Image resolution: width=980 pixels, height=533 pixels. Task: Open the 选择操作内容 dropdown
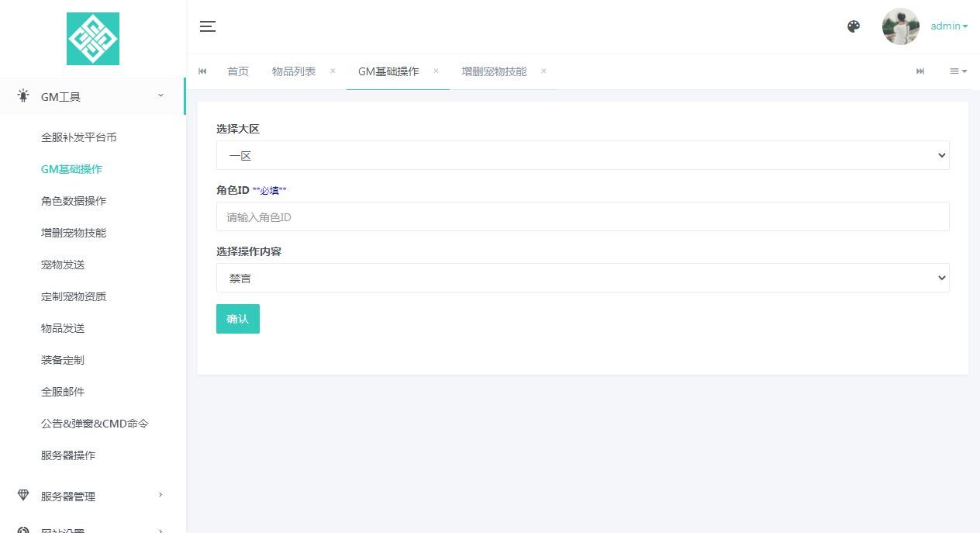coord(582,278)
